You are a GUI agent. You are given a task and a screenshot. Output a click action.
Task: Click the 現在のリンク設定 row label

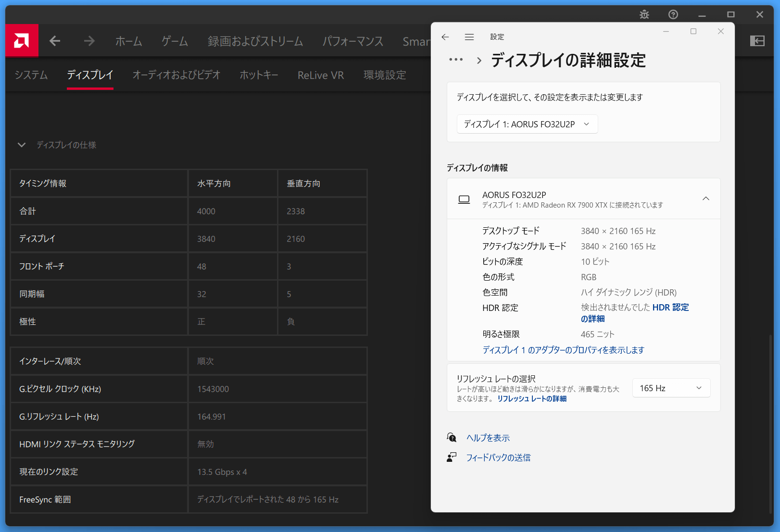pos(49,472)
